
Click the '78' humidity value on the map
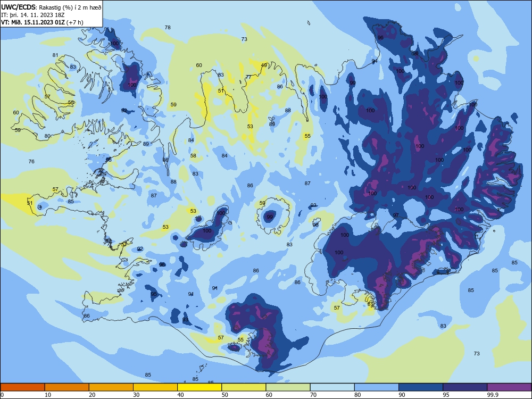coord(168,28)
